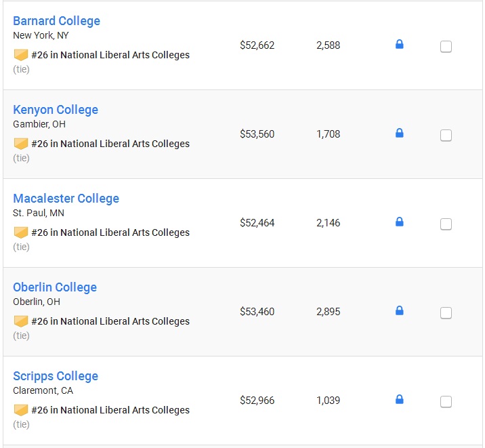The height and width of the screenshot is (448, 485).
Task: Follow the Scripps College link
Action: (x=56, y=376)
